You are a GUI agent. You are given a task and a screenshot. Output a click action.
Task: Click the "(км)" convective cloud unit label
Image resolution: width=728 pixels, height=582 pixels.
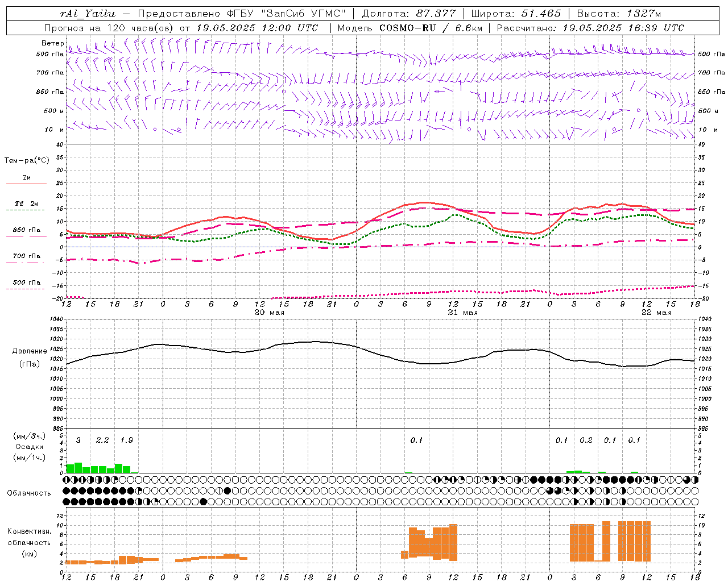click(x=30, y=554)
